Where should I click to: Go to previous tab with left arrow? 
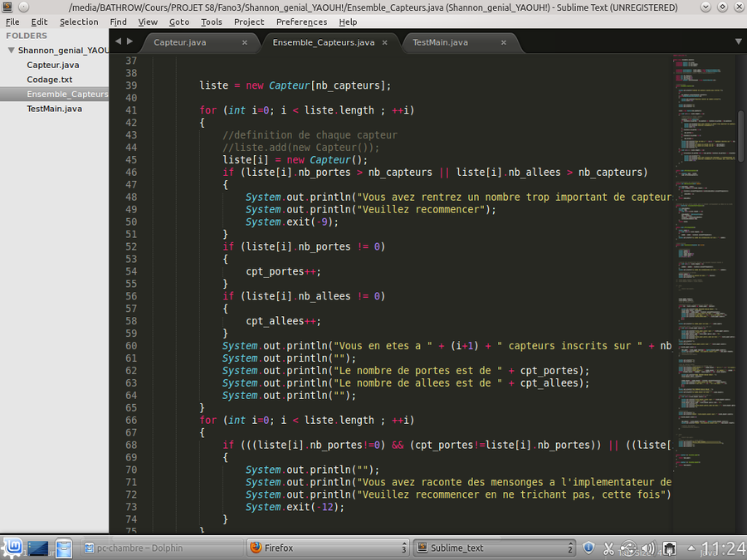tap(118, 41)
